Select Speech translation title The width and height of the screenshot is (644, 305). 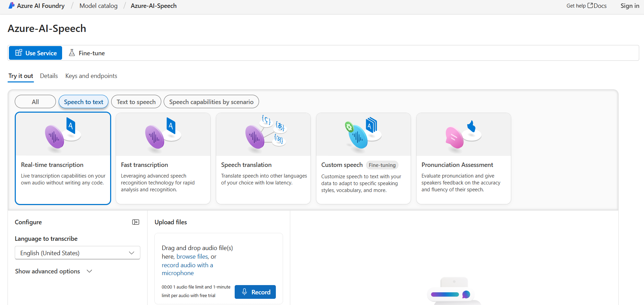click(246, 165)
